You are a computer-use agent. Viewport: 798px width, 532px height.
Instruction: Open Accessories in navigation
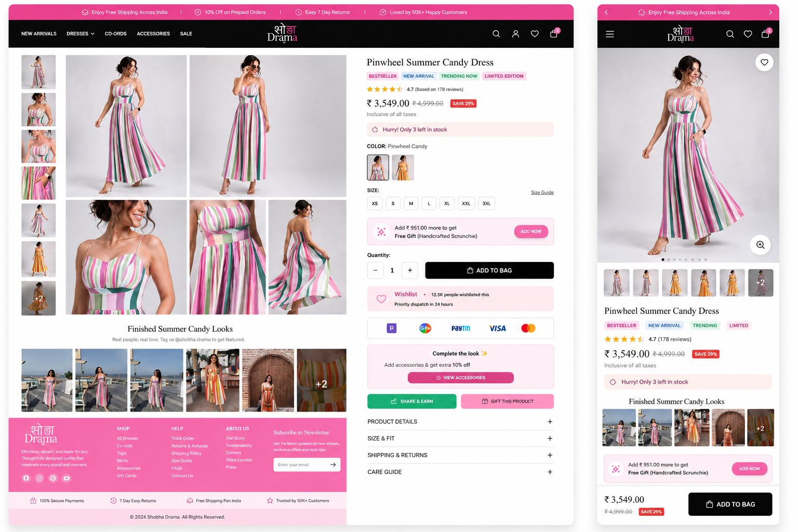pos(153,34)
